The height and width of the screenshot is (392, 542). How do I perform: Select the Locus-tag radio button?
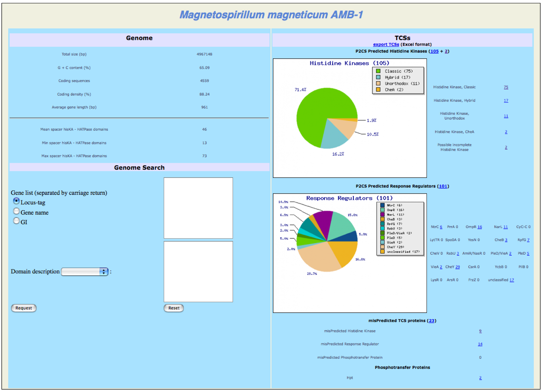(16, 201)
